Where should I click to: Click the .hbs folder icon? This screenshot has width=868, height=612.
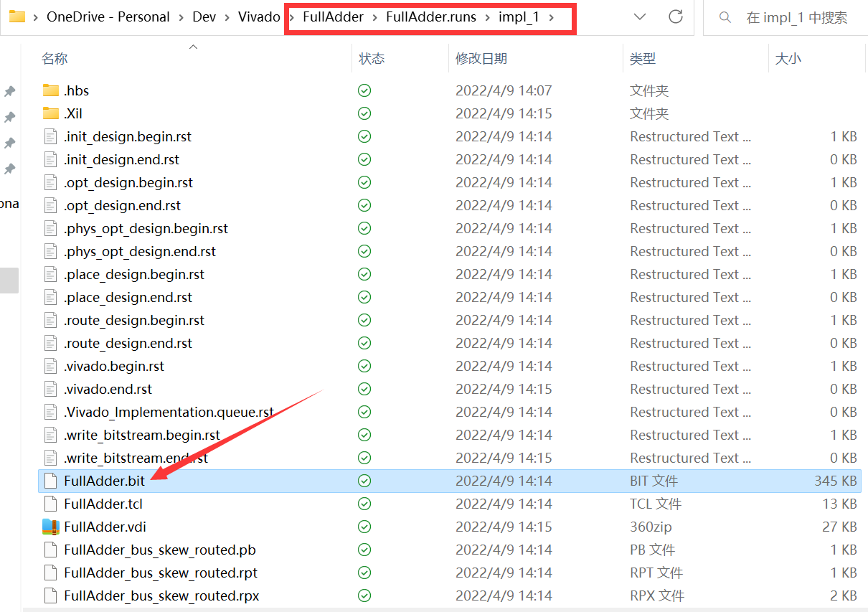[x=50, y=90]
